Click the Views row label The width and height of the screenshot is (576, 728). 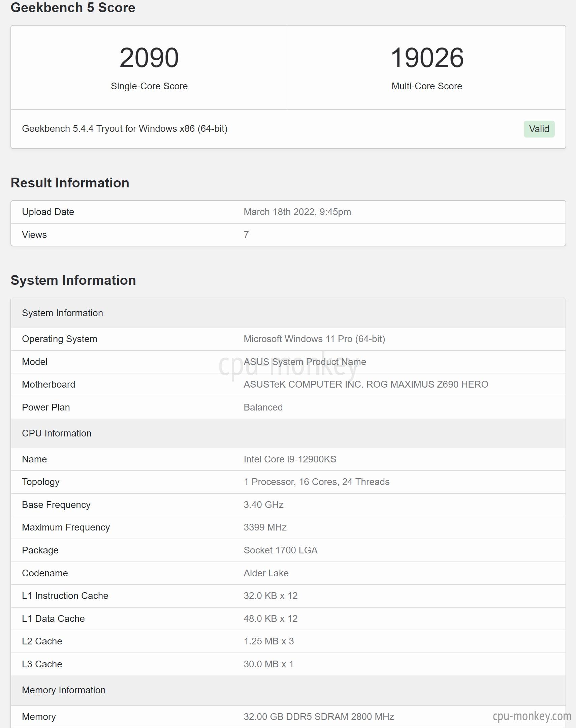pos(34,235)
